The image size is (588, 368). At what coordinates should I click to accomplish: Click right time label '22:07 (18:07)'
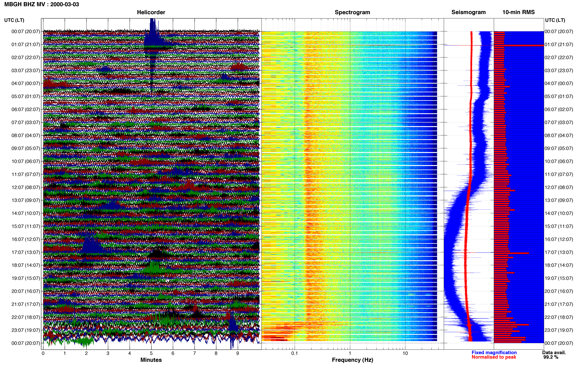pos(559,317)
